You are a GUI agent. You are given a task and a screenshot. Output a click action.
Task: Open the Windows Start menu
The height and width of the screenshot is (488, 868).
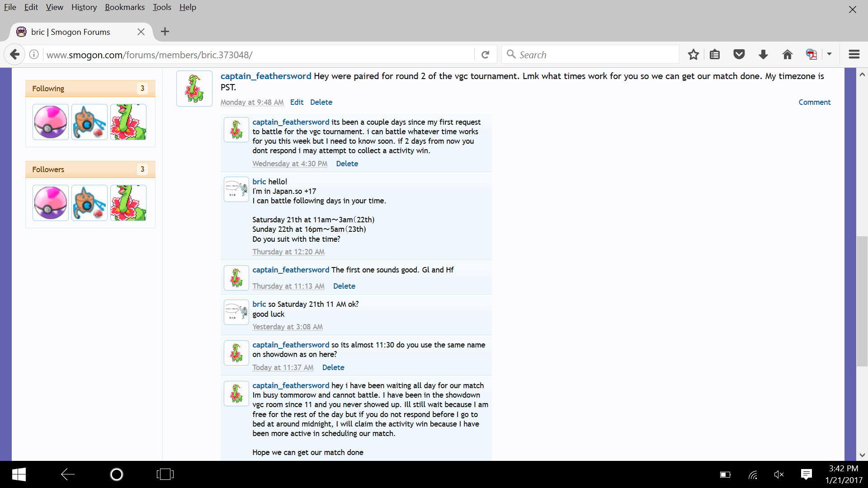[x=19, y=474]
